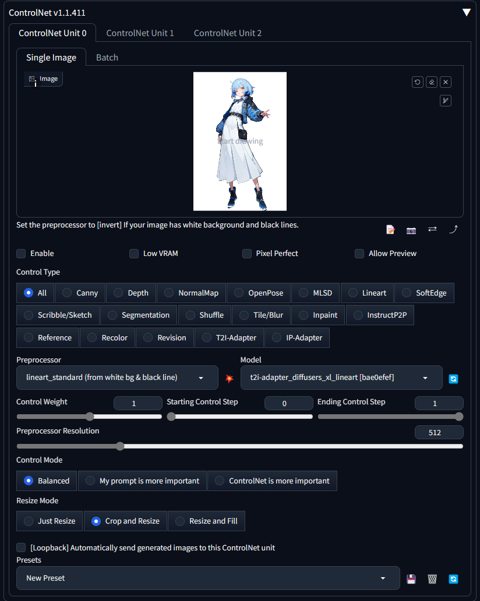Open the Model dropdown list
480x601 pixels.
coord(341,378)
